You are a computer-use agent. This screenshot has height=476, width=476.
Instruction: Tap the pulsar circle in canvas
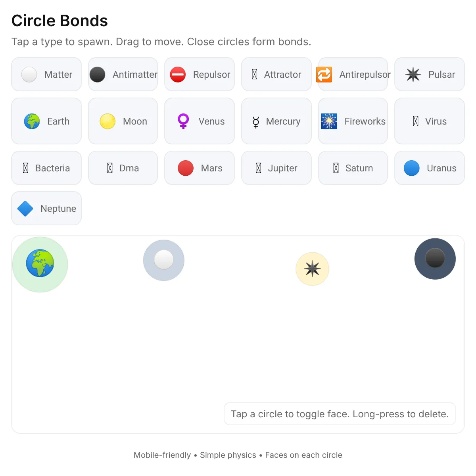[313, 269]
